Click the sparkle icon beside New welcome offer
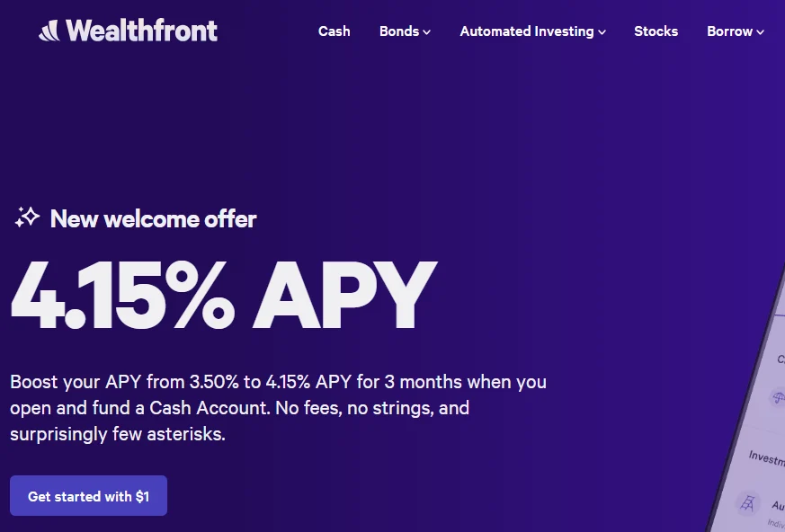 [x=26, y=217]
